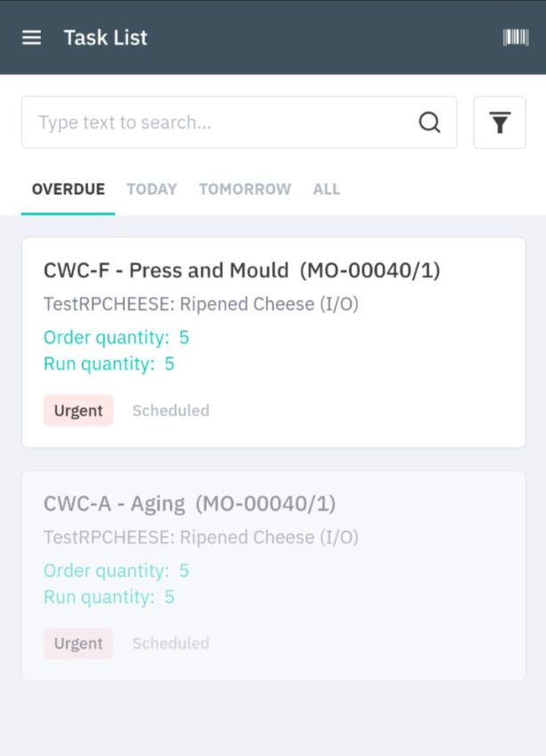Select the TOMORROW tab
Screen dimensions: 546x756
click(x=245, y=189)
